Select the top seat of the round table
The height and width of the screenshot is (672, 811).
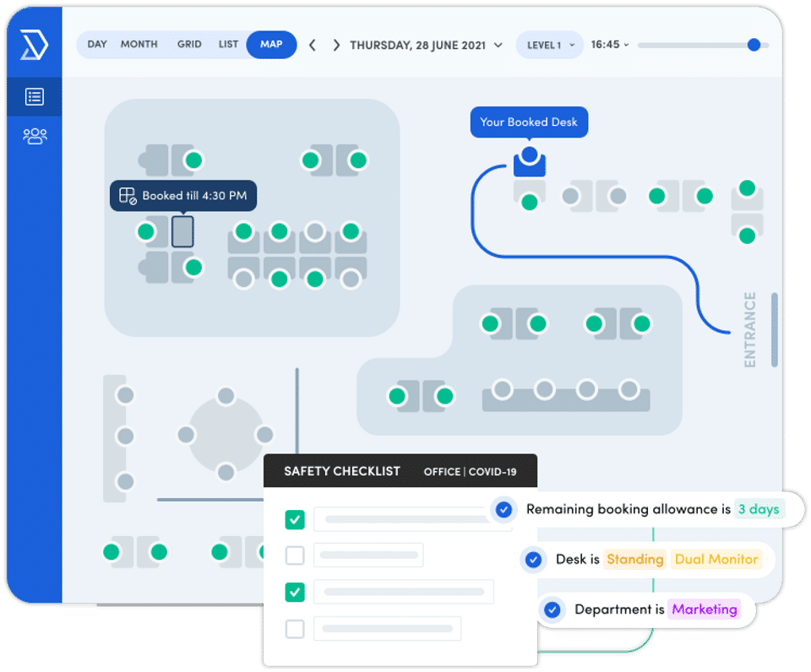(226, 396)
